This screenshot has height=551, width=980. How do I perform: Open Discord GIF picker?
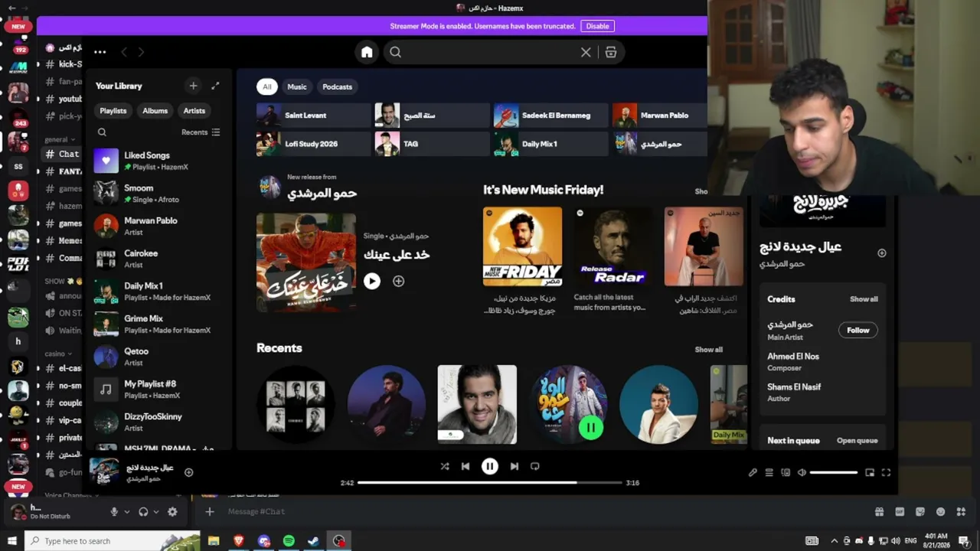pyautogui.click(x=900, y=512)
